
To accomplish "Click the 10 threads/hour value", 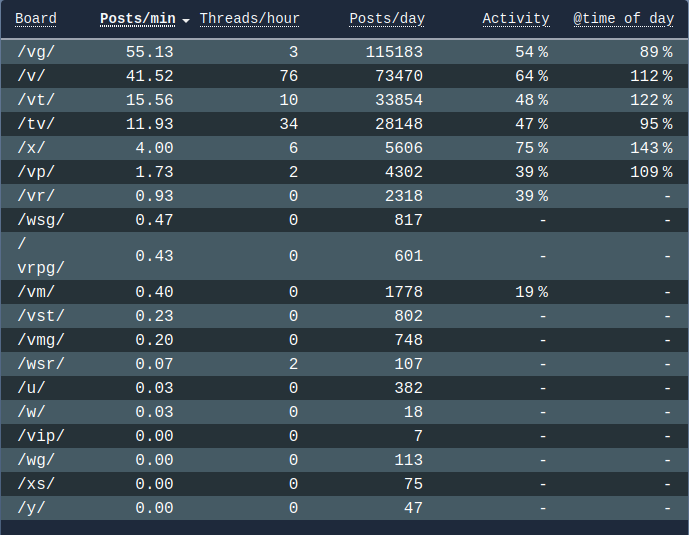I will click(289, 100).
